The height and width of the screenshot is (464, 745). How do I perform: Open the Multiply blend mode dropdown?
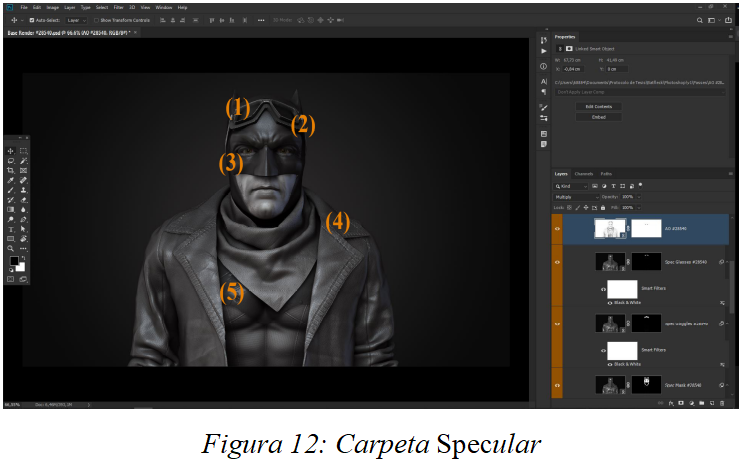pos(578,197)
